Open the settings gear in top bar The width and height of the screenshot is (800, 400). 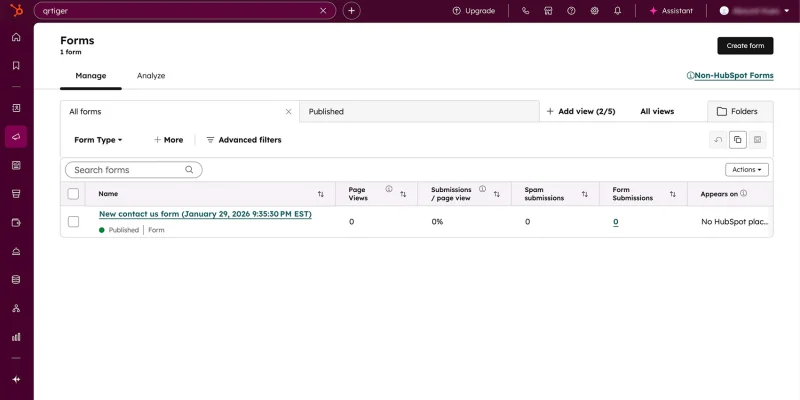pyautogui.click(x=594, y=11)
